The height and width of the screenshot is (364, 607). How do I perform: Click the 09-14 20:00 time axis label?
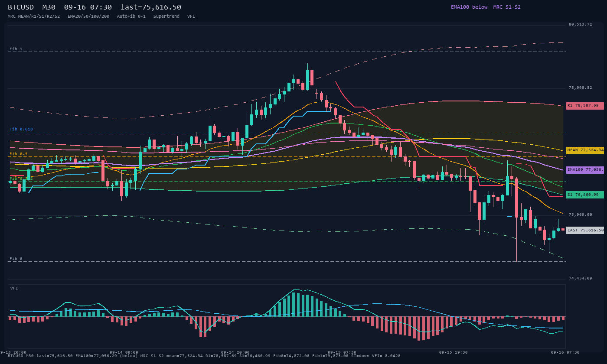(235, 352)
